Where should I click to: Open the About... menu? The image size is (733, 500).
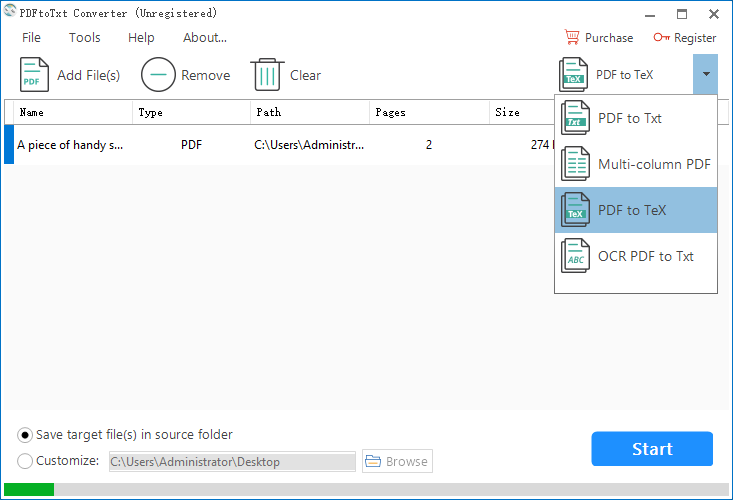205,37
